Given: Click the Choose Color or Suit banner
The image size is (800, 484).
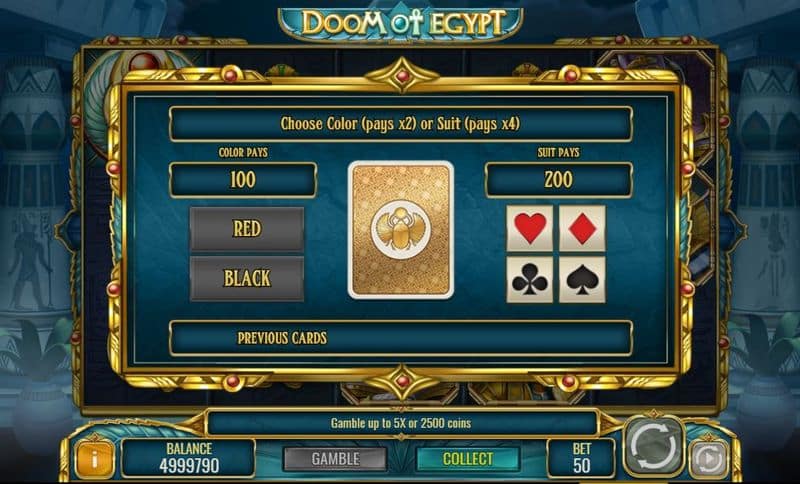Looking at the screenshot, I should coord(401,124).
